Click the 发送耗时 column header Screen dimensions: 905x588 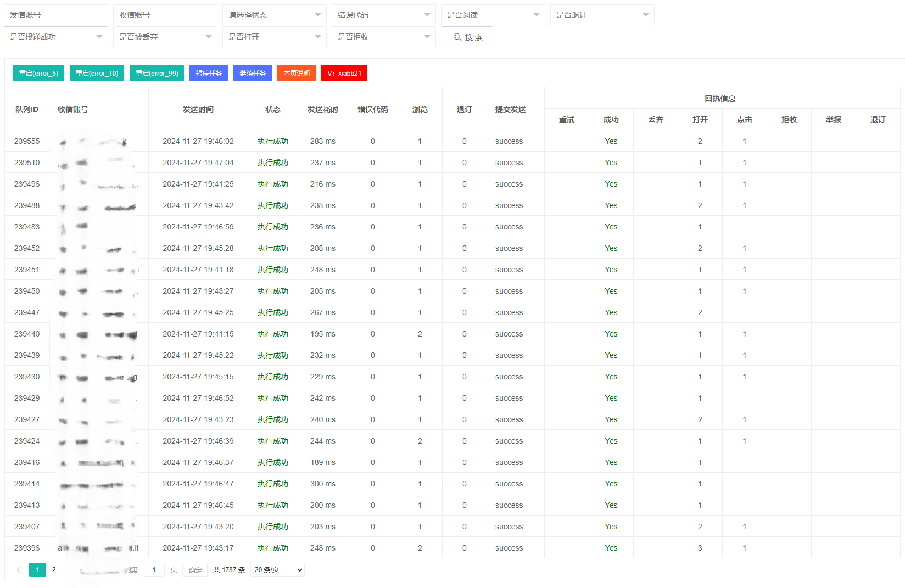[323, 109]
